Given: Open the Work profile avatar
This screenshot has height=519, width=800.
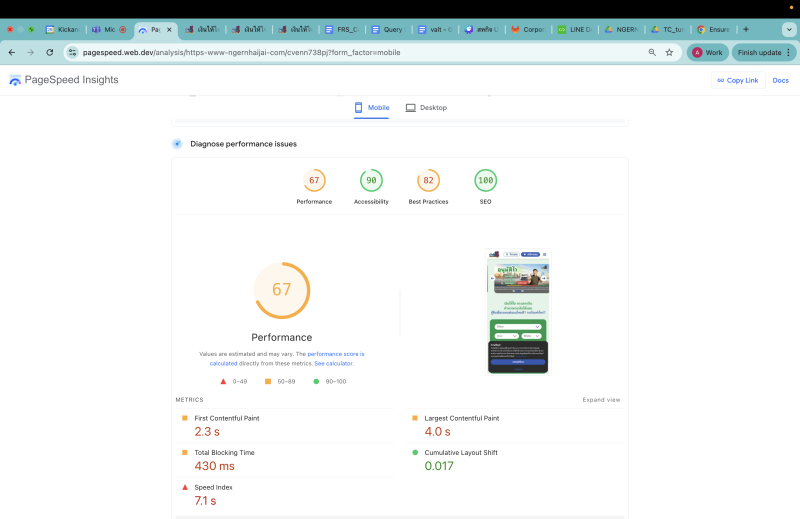Looking at the screenshot, I should (708, 52).
